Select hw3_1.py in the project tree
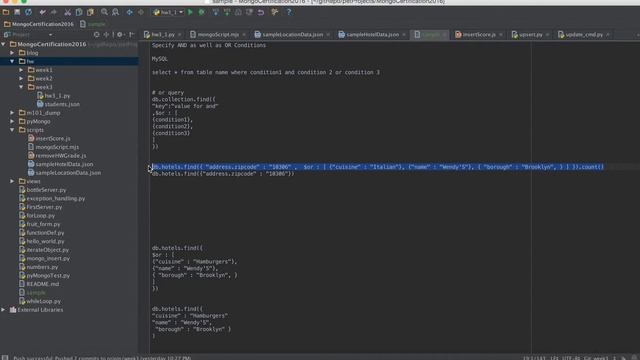Image resolution: width=640 pixels, height=360 pixels. (53, 96)
